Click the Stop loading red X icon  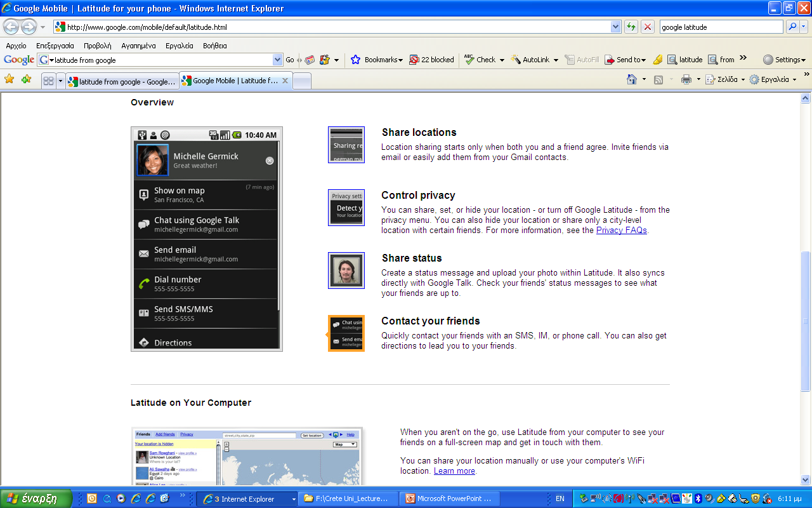coord(648,27)
